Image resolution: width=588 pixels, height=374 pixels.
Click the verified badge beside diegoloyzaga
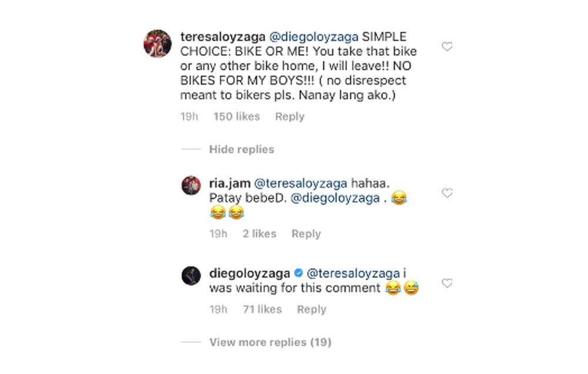pos(299,273)
